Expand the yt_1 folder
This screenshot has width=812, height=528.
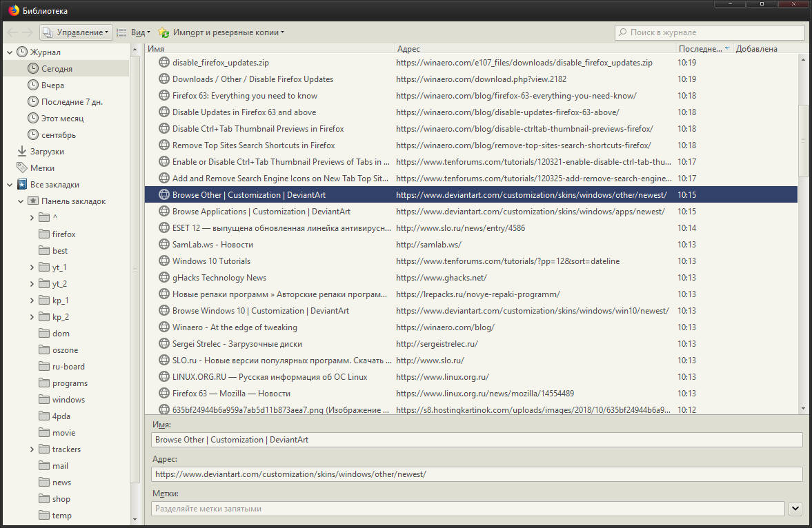coord(32,267)
